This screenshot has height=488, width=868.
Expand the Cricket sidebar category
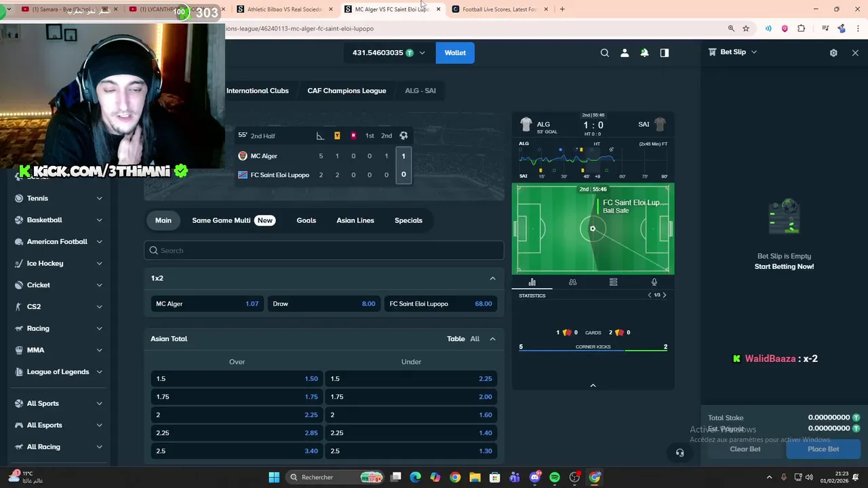pyautogui.click(x=99, y=285)
